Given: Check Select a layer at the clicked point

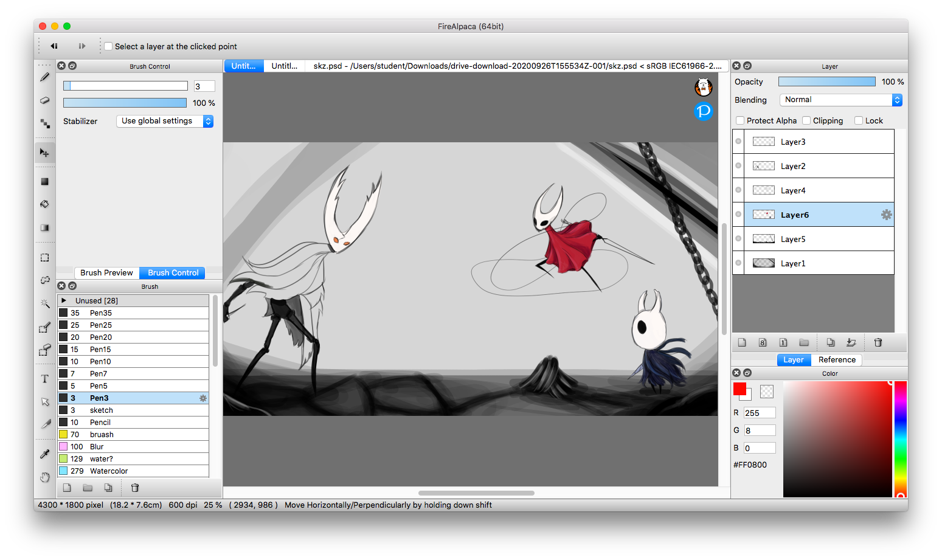Looking at the screenshot, I should [x=108, y=46].
